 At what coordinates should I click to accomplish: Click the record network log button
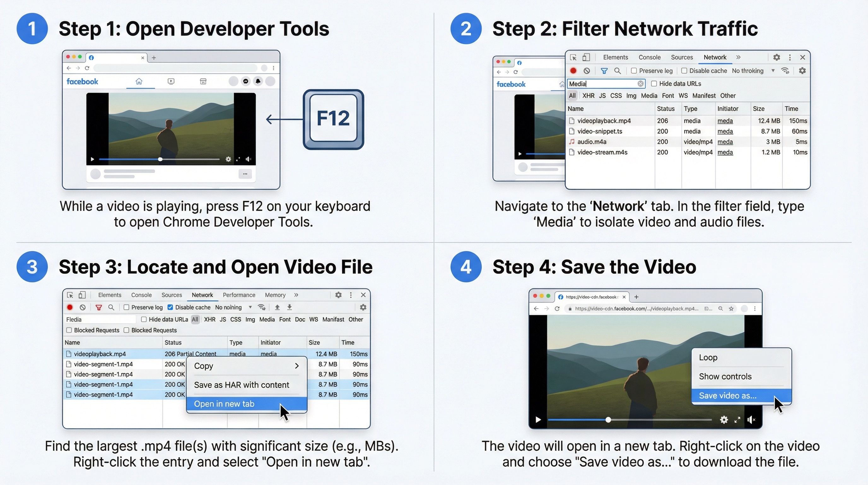click(x=573, y=70)
